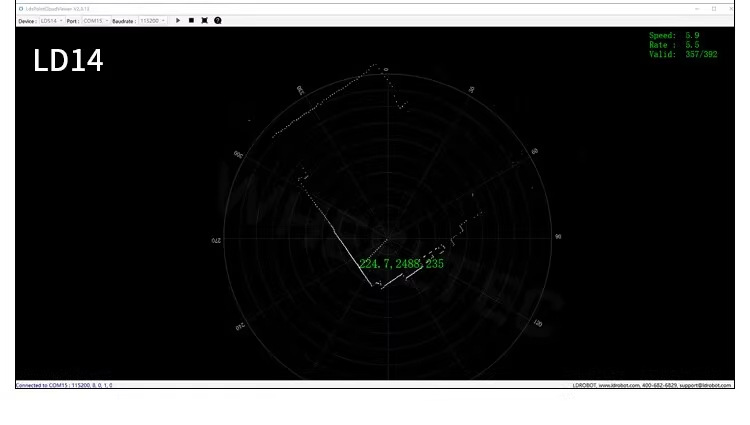Start scanning with the play button

178,21
